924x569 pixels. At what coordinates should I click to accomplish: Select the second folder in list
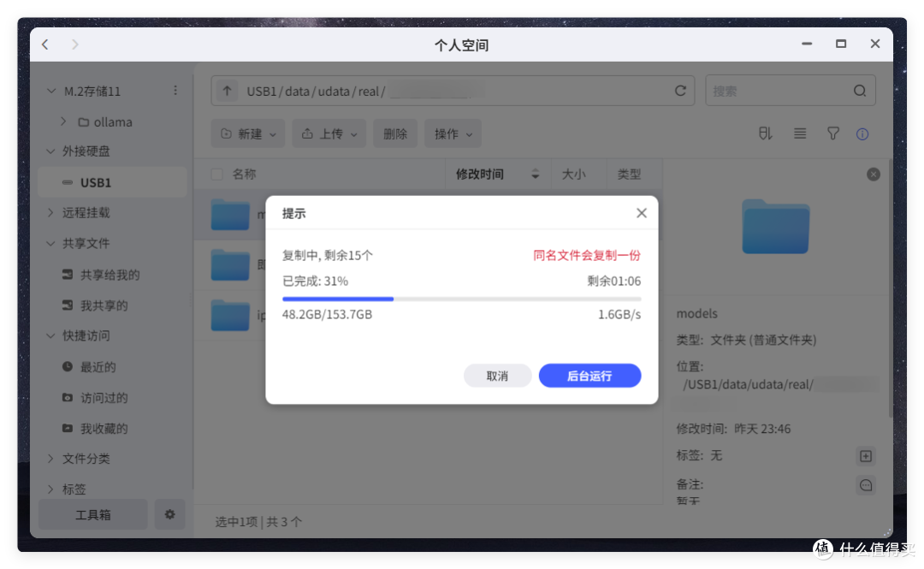click(230, 264)
